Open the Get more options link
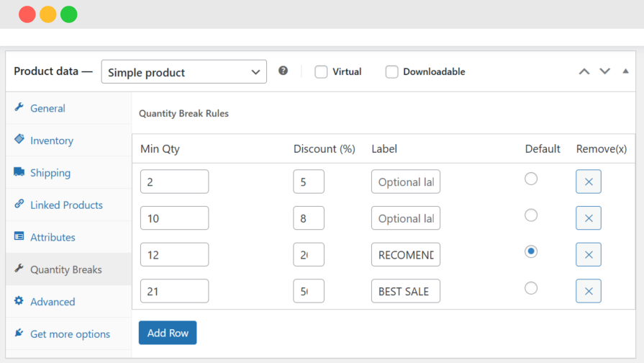Image resolution: width=644 pixels, height=363 pixels. coord(70,334)
